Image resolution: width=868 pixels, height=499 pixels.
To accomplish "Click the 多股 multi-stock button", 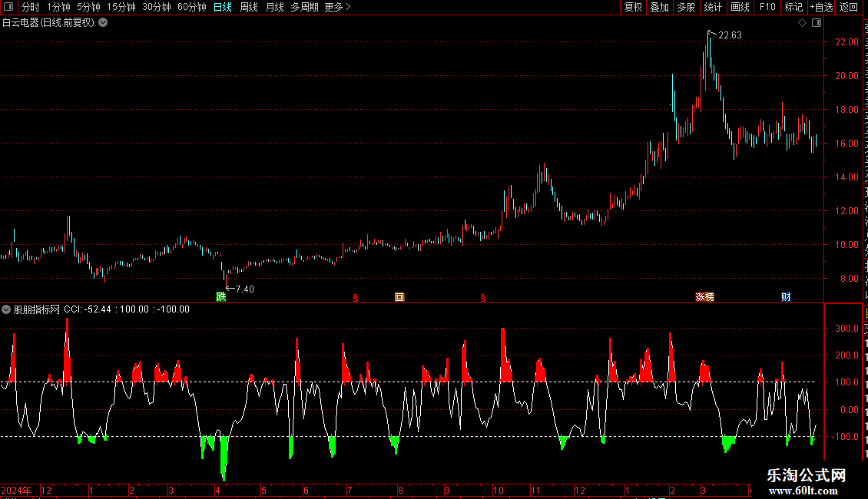I will click(686, 7).
